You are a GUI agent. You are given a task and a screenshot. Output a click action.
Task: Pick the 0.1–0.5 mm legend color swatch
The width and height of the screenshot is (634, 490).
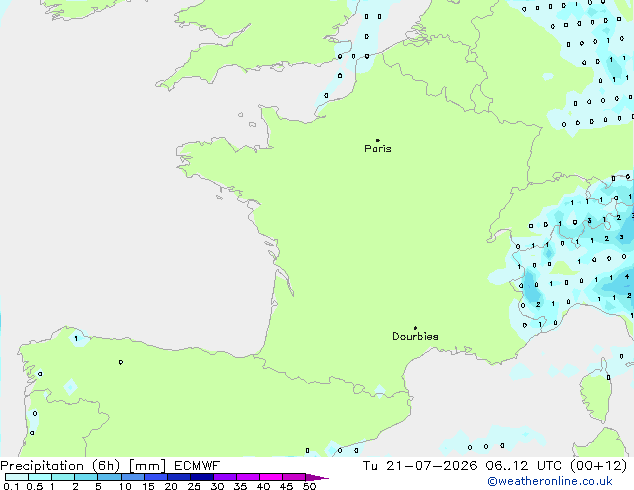tap(17, 477)
